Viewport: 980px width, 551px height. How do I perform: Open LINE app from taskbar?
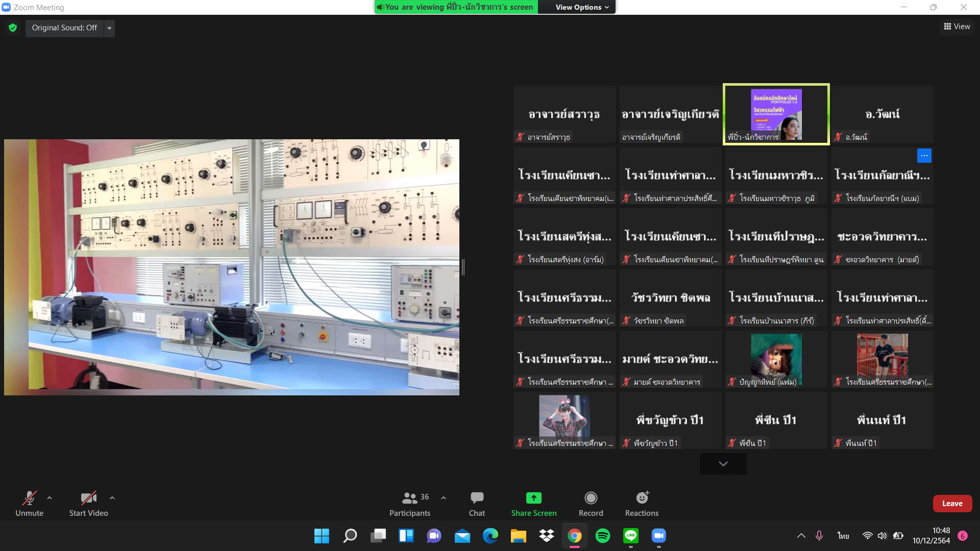[631, 536]
